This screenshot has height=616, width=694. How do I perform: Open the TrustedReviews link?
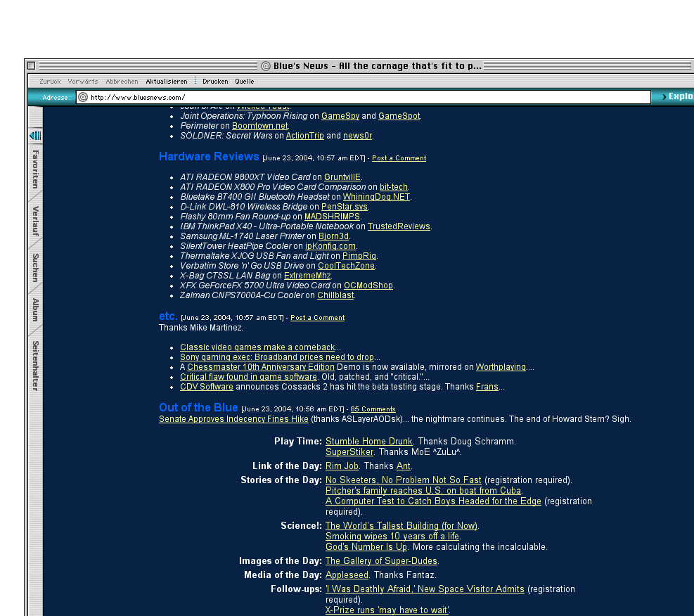[399, 226]
